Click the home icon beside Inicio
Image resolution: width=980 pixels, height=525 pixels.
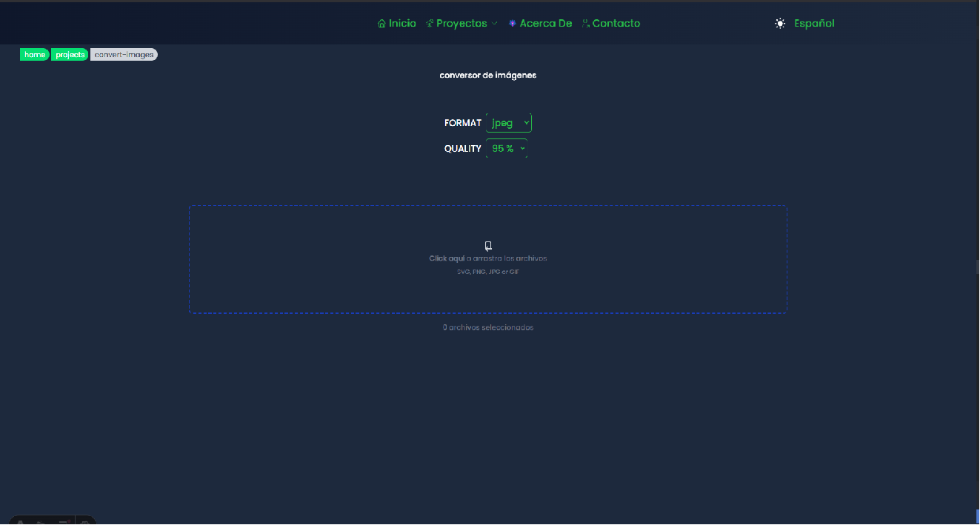point(381,24)
